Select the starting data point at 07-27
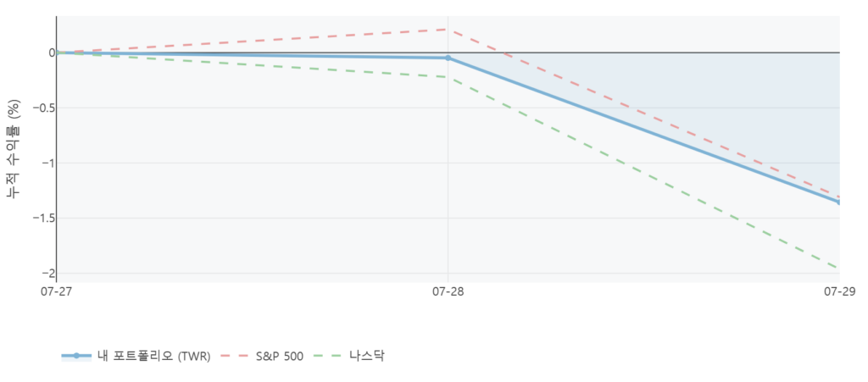The height and width of the screenshot is (382, 868). (x=57, y=53)
